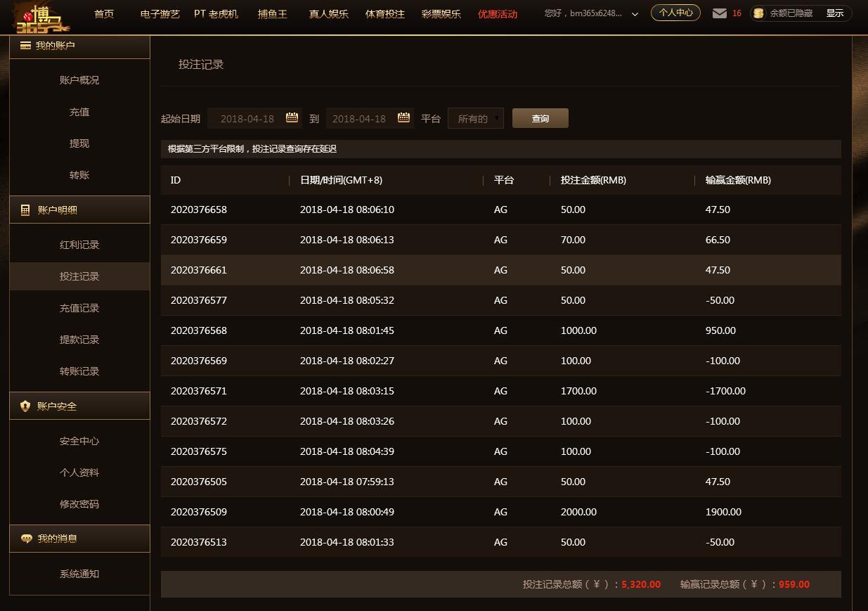Viewport: 868px width, 611px height.
Task: Click the 账户安全 shield icon
Action: tap(25, 406)
